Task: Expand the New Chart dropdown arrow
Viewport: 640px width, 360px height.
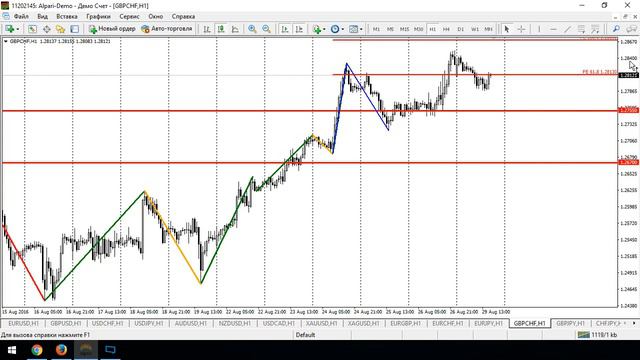Action: point(18,29)
